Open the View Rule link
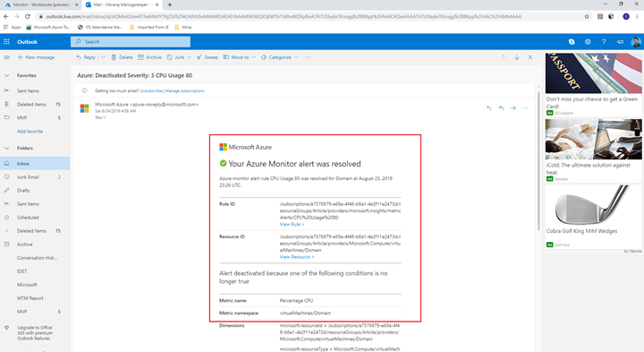The height and width of the screenshot is (352, 644). click(292, 224)
